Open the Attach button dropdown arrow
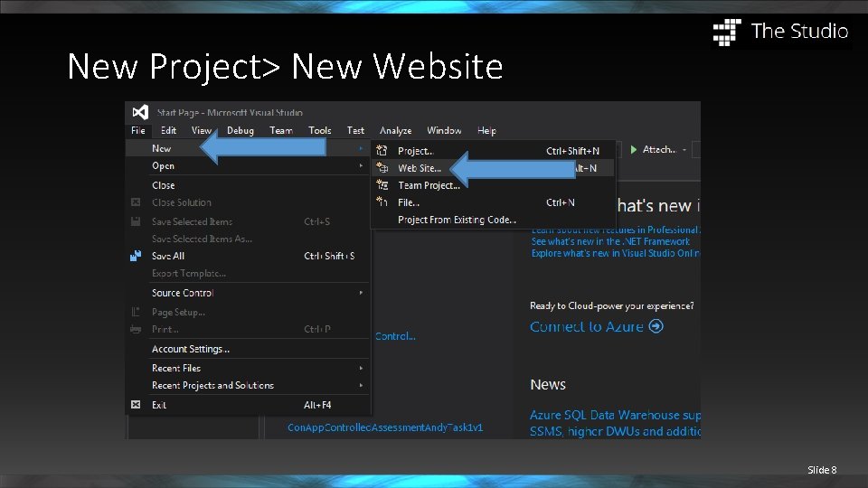 (684, 150)
